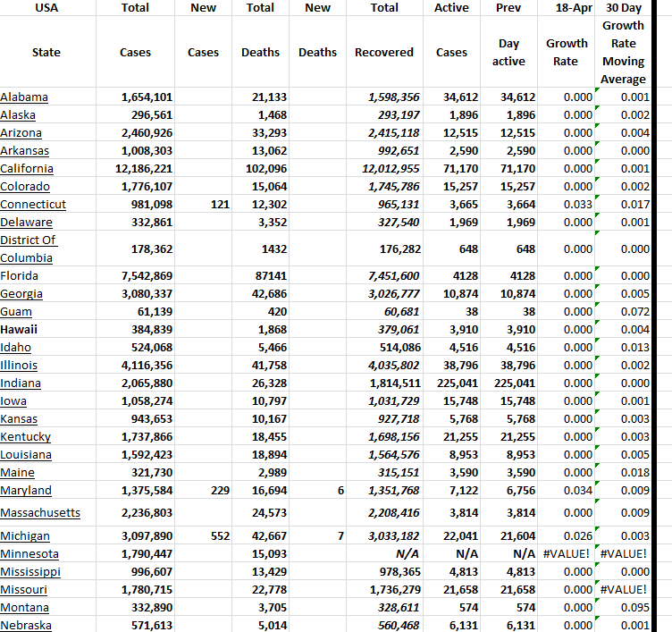This screenshot has width=672, height=632.
Task: Open the Guam link
Action: [16, 312]
